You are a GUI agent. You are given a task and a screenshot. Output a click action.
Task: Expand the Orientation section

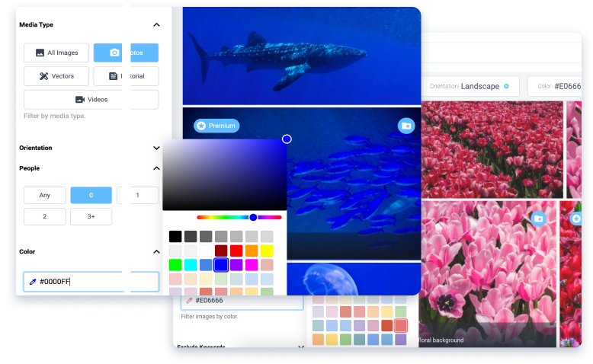point(156,148)
